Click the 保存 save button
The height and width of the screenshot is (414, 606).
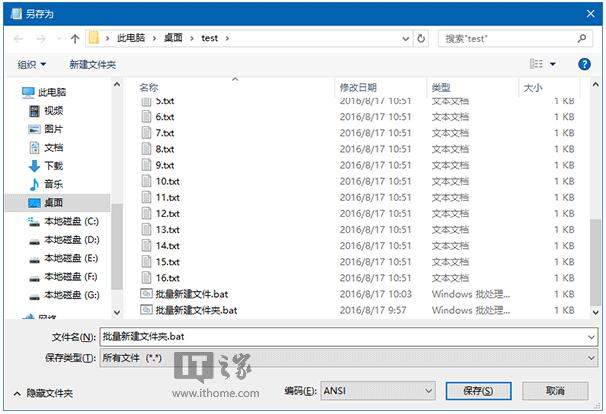466,390
